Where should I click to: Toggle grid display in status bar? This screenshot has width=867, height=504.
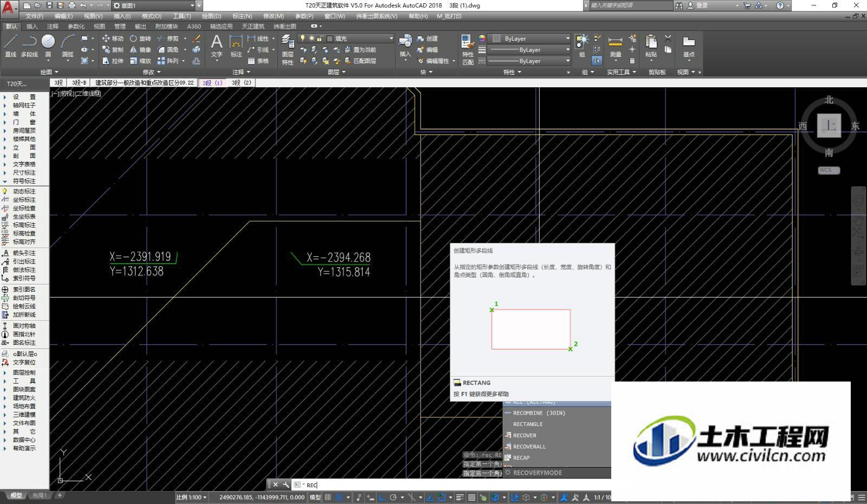[328, 497]
